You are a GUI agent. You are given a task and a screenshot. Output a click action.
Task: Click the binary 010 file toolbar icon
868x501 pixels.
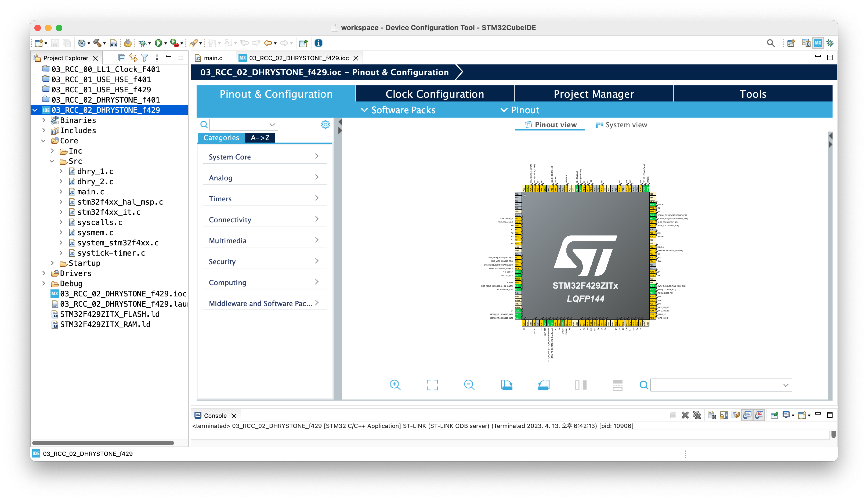point(114,43)
